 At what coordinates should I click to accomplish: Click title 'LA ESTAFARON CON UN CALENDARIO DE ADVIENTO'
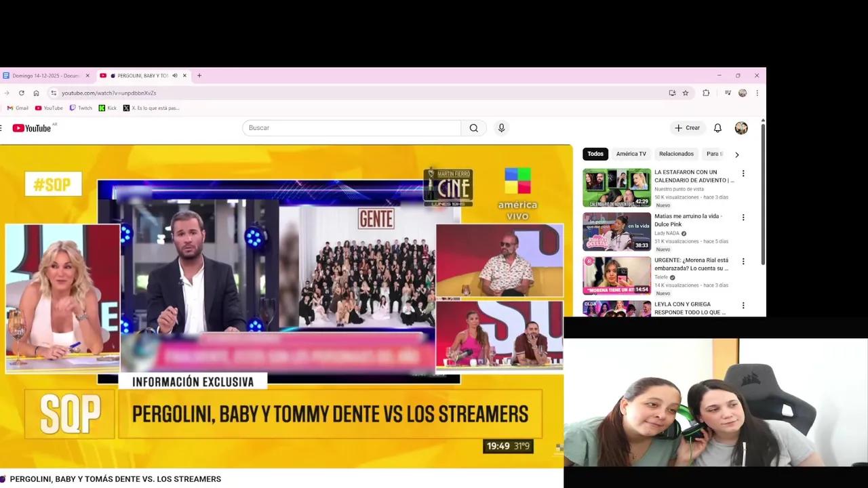pos(694,176)
